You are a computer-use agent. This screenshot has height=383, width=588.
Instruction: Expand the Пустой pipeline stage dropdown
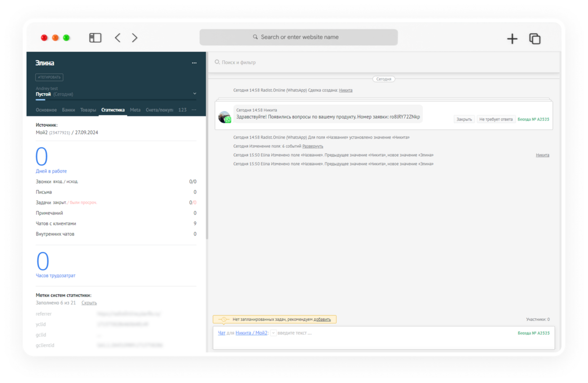pos(195,94)
